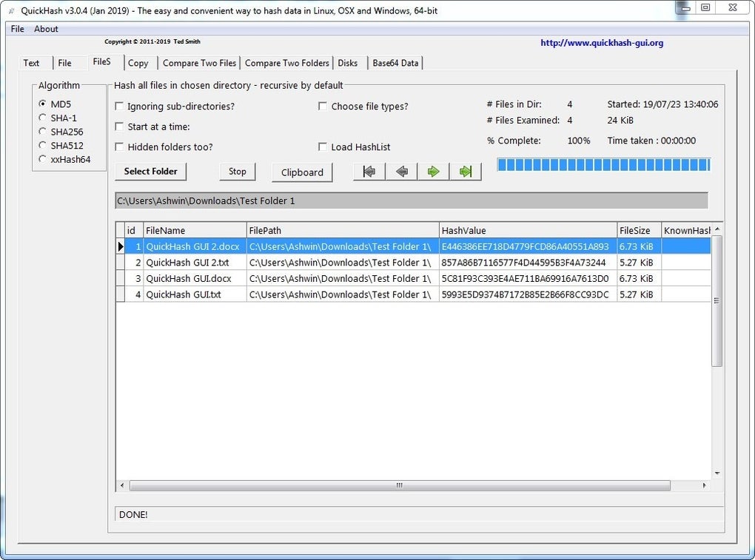This screenshot has width=755, height=560.
Task: Click the last-record navigation arrow
Action: (x=466, y=171)
